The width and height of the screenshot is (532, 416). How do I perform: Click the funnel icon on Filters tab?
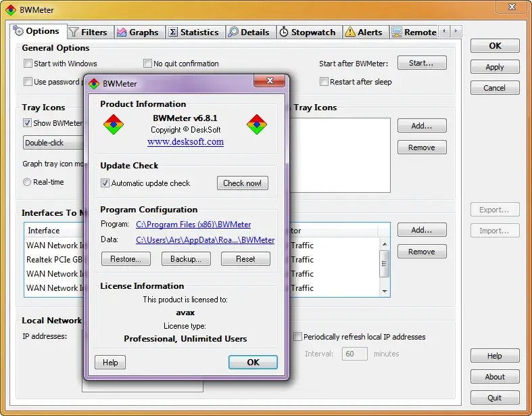74,32
